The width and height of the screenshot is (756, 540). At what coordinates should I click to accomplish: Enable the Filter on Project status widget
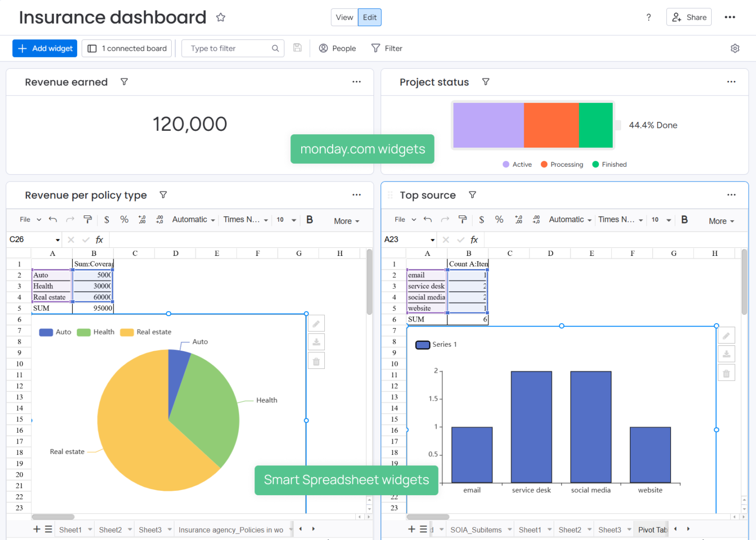(486, 82)
